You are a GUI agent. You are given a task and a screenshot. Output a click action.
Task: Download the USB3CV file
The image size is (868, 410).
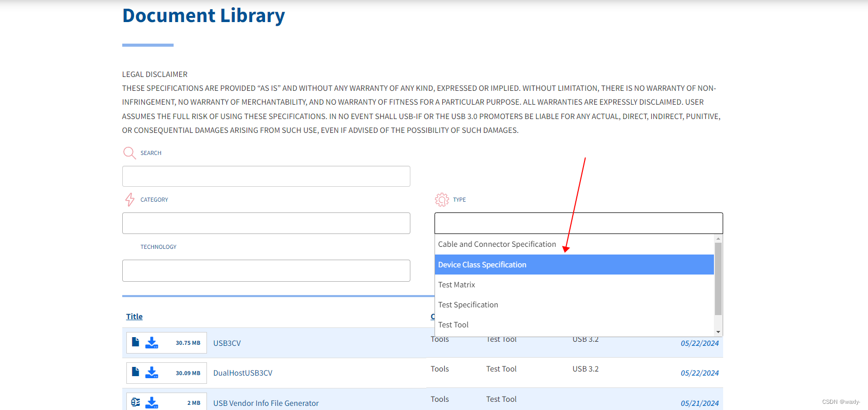[152, 343]
